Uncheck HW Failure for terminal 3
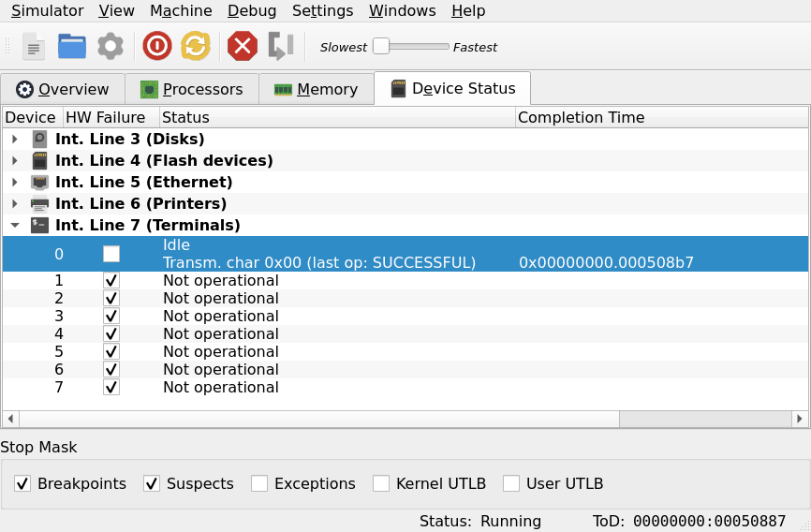 pos(111,316)
